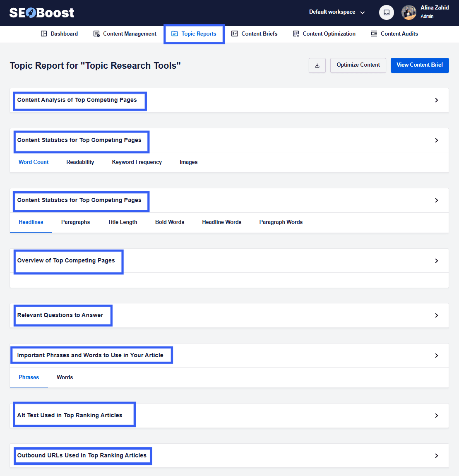The height and width of the screenshot is (476, 459).
Task: Expand Relevant Questions to Answer chevron
Action: coord(437,315)
